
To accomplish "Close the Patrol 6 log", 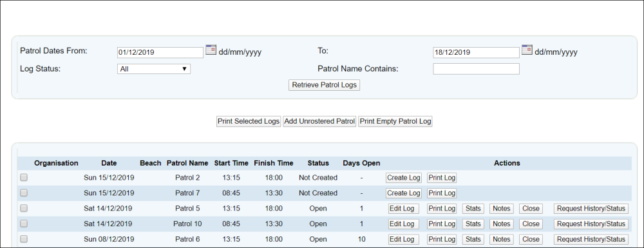I will point(531,239).
